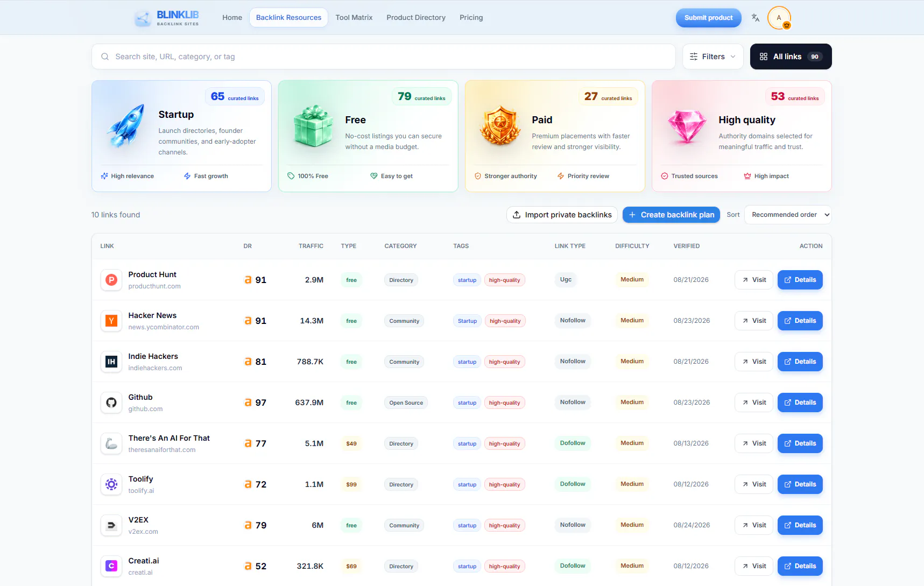924x586 pixels.
Task: Open the Product Directory page
Action: (x=416, y=18)
